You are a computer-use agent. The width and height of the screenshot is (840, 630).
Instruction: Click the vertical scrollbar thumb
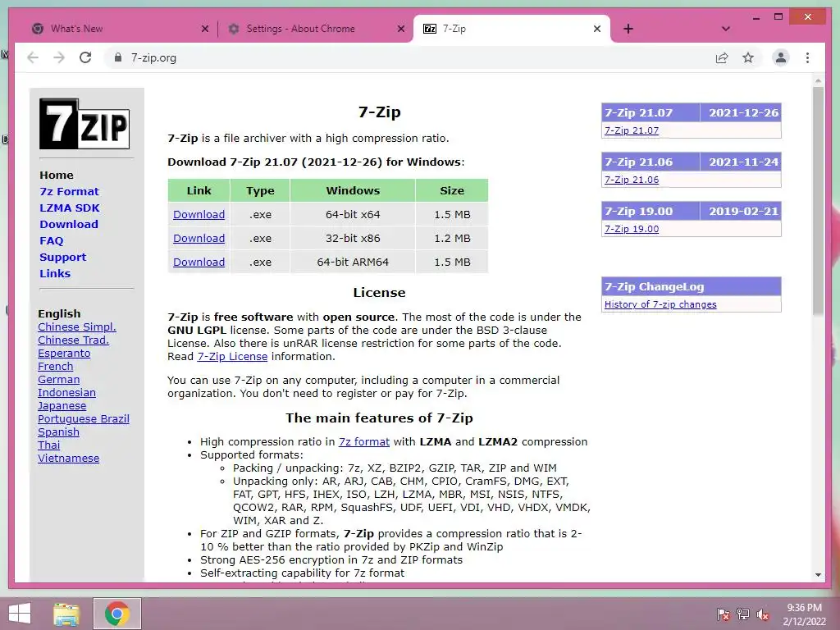[x=818, y=201]
